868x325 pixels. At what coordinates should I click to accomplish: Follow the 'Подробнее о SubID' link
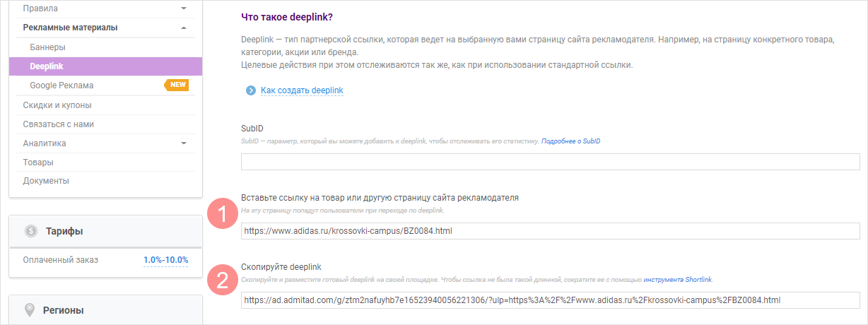tap(570, 142)
